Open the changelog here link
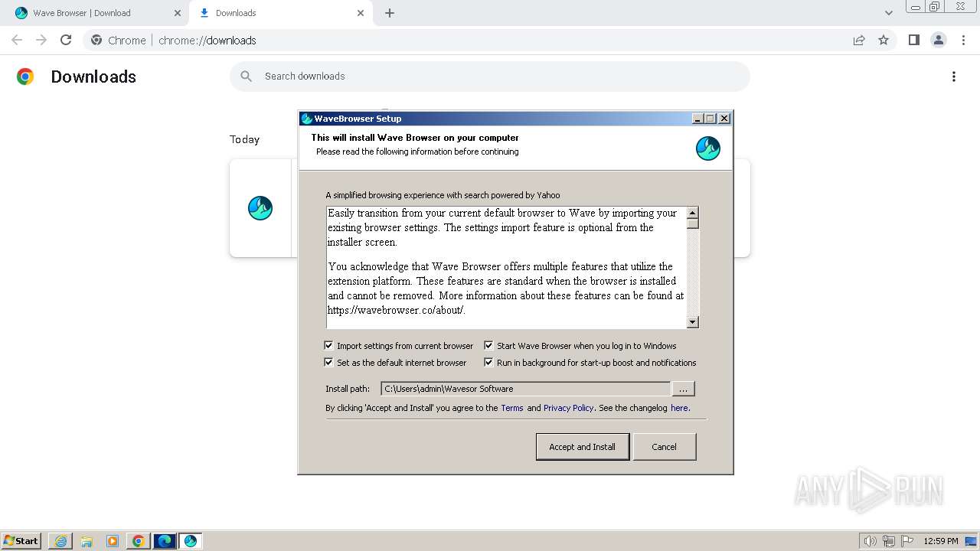The width and height of the screenshot is (980, 551). pos(679,408)
